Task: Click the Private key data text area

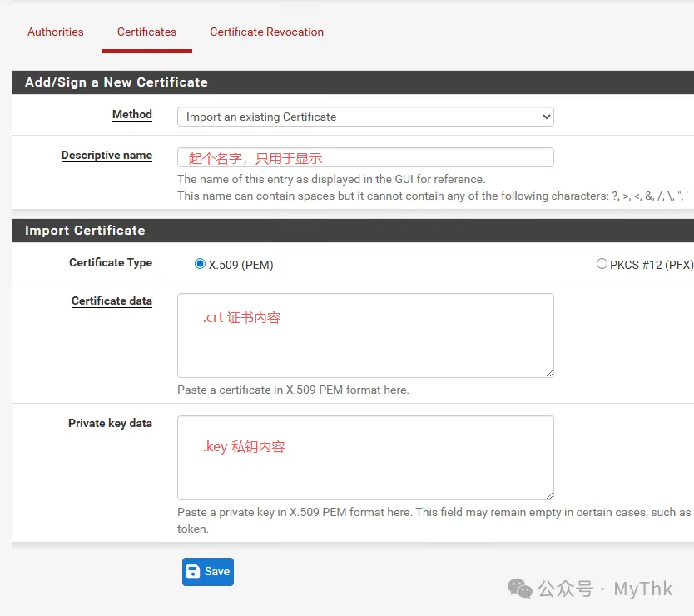Action: (x=365, y=458)
